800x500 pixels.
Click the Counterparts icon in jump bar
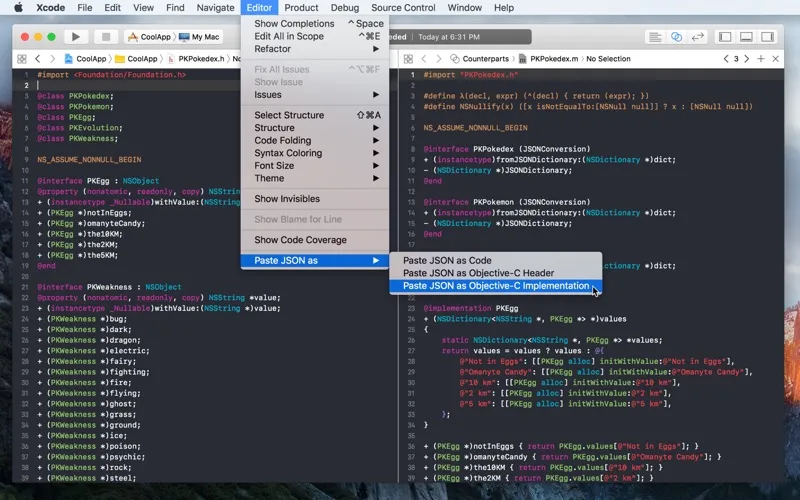pyautogui.click(x=454, y=59)
